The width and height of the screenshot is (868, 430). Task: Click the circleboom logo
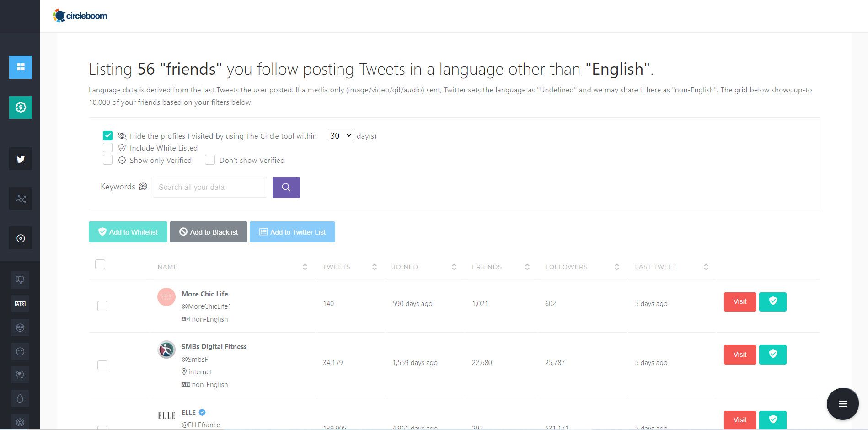(x=80, y=15)
